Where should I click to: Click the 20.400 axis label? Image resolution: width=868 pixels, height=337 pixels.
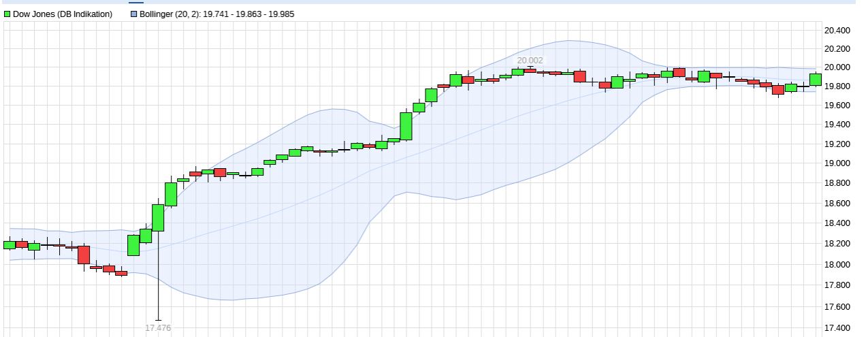pyautogui.click(x=837, y=31)
